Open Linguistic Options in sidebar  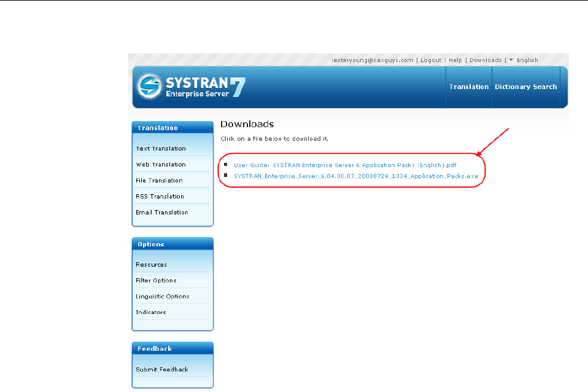coord(163,297)
